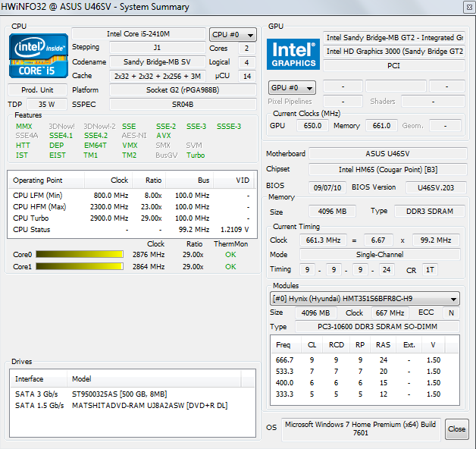The height and width of the screenshot is (449, 476).
Task: Click the µCU value 14
Action: pos(246,77)
